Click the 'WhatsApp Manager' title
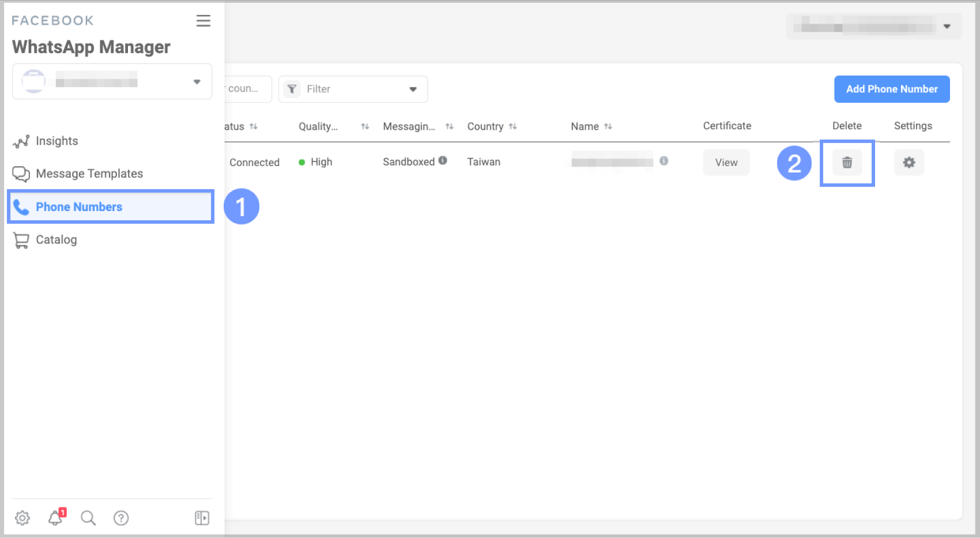Image resolution: width=980 pixels, height=538 pixels. coord(91,47)
